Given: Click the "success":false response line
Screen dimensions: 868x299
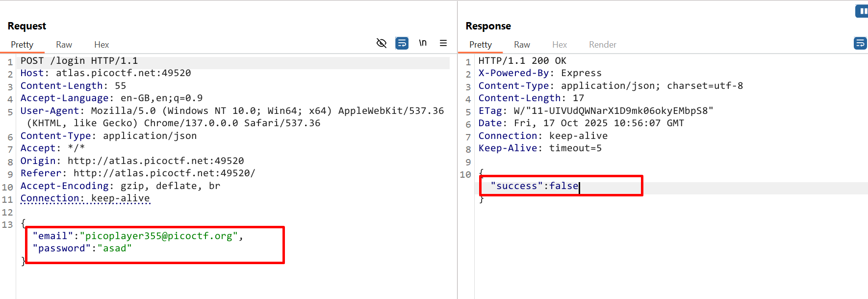Looking at the screenshot, I should point(535,186).
